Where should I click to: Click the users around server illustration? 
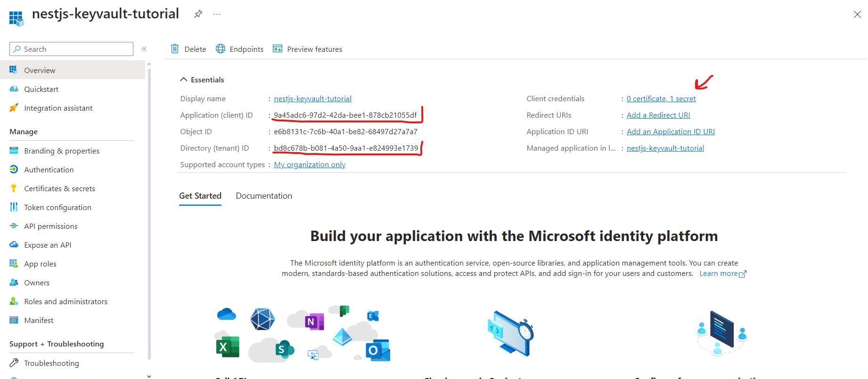(x=722, y=333)
